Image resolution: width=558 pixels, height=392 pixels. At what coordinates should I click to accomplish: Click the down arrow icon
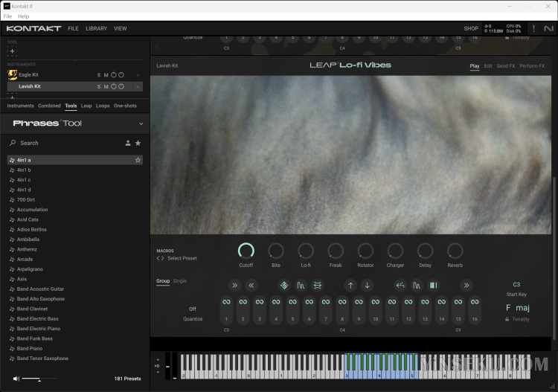click(x=367, y=286)
